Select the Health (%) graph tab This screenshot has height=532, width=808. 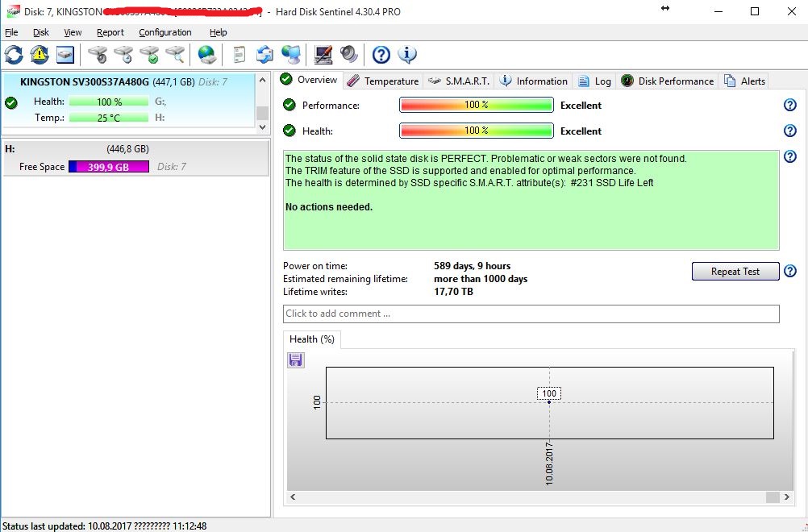312,339
